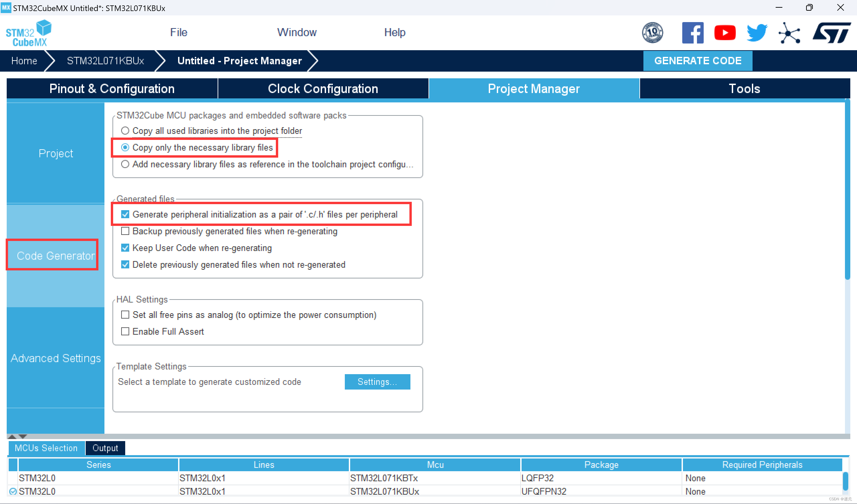Open the Code Generator side section

(x=56, y=256)
